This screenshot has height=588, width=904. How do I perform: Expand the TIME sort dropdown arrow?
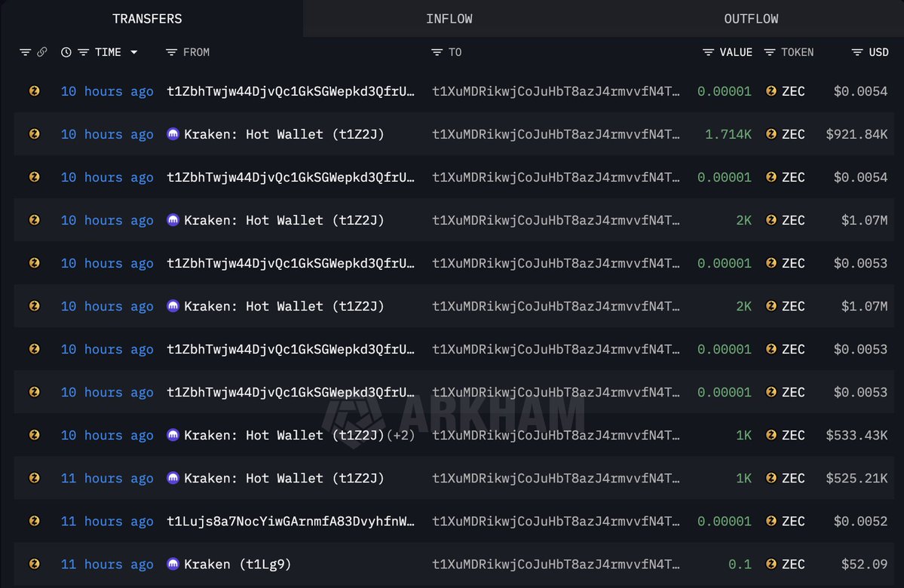(133, 52)
